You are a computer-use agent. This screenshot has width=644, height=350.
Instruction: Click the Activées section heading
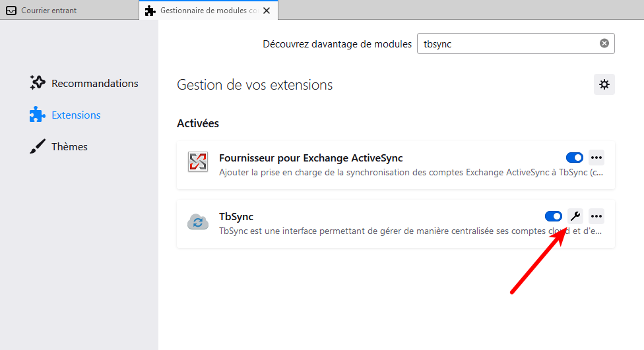pyautogui.click(x=198, y=123)
